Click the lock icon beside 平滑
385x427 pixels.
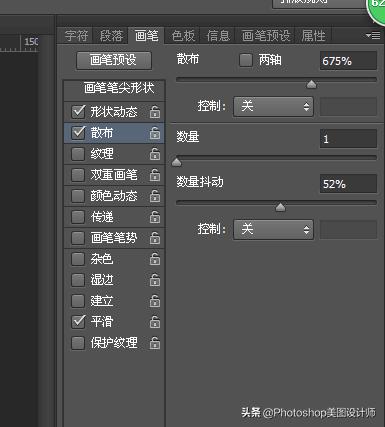pos(155,322)
